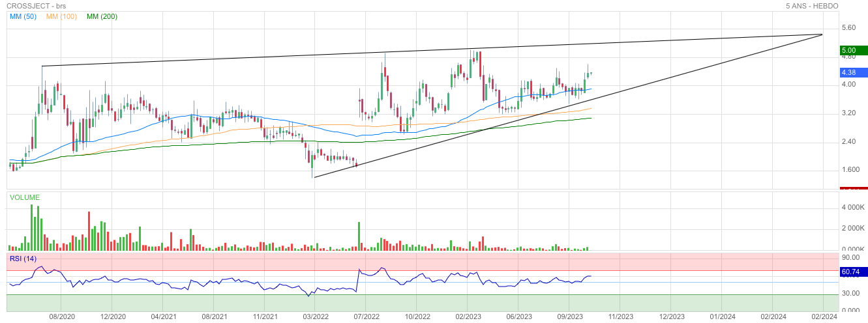Click the 08/2021 date label

(214, 316)
